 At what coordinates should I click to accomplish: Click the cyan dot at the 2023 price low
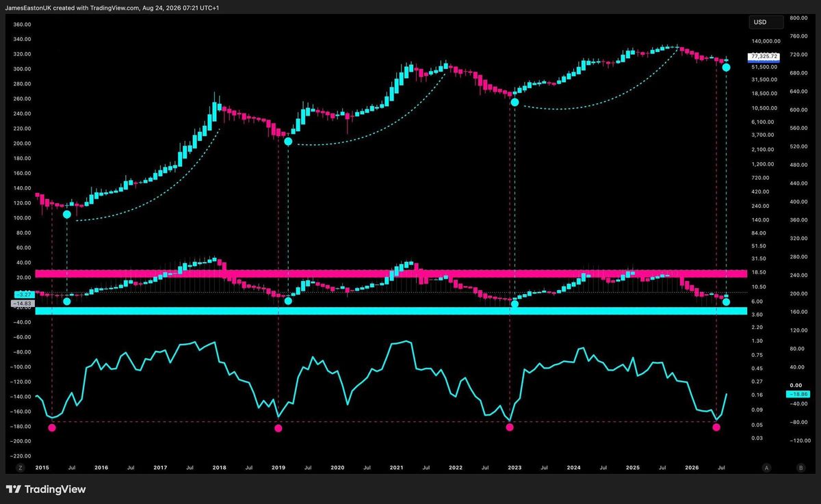click(x=515, y=102)
